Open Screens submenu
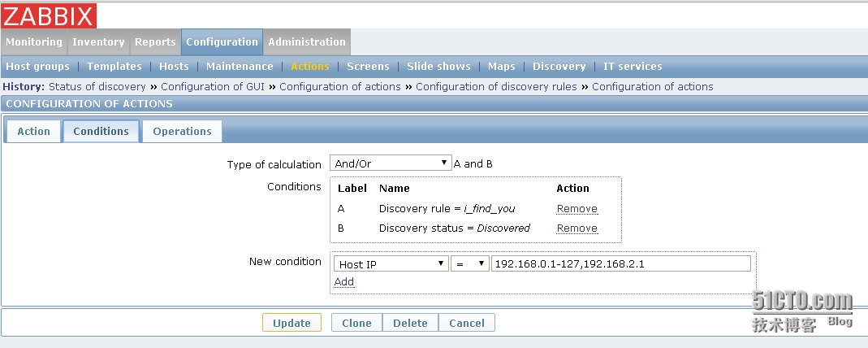 point(368,67)
